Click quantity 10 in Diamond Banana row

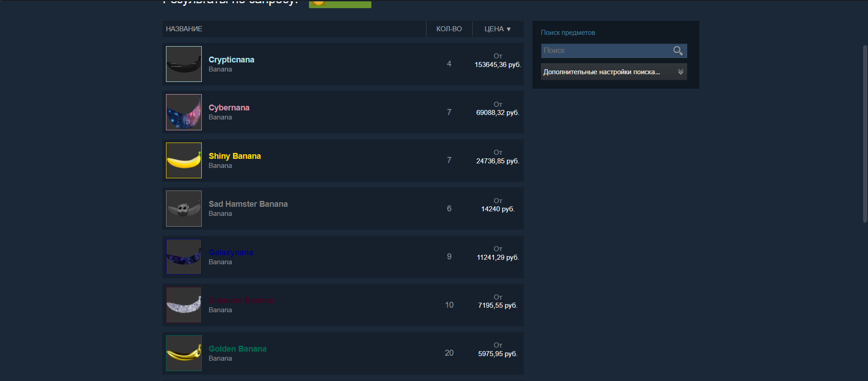[449, 305]
